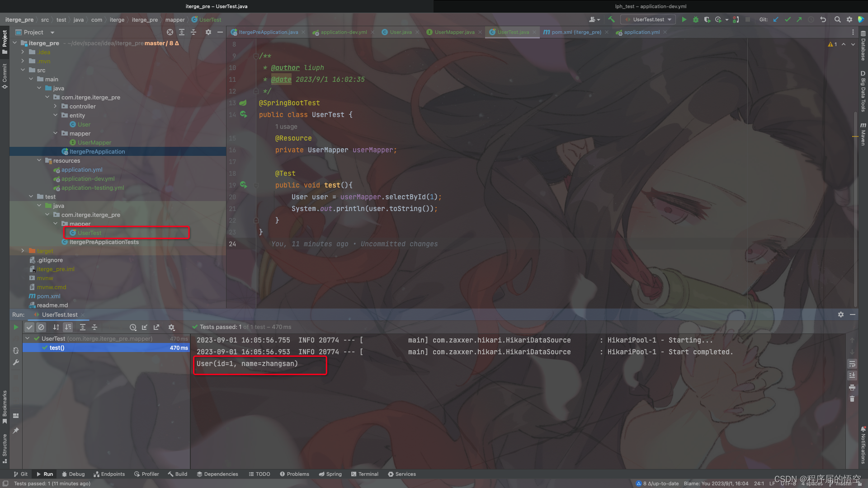The image size is (868, 488).
Task: Click Collapse All in Project panel
Action: tap(193, 32)
